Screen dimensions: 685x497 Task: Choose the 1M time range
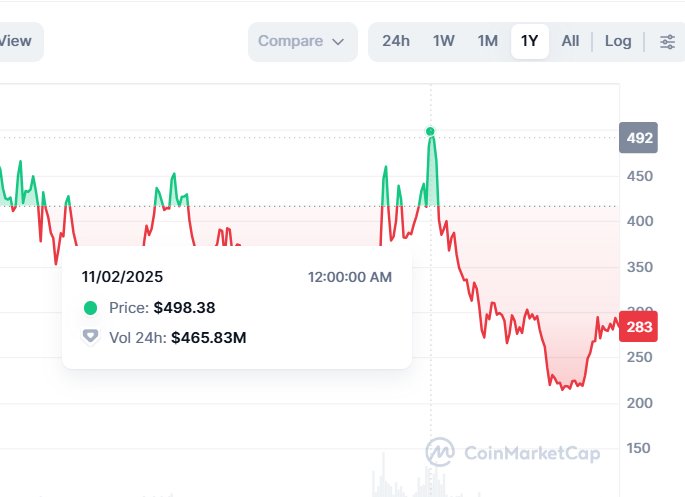point(487,41)
